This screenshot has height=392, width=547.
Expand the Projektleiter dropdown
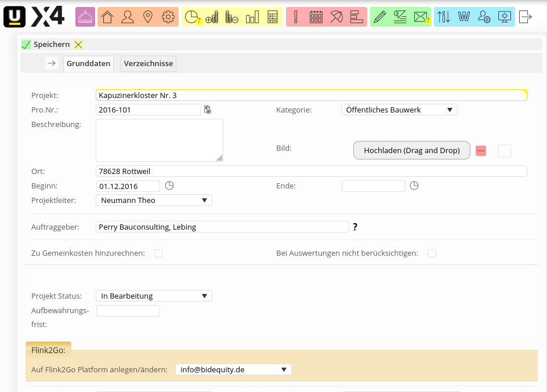click(x=154, y=200)
